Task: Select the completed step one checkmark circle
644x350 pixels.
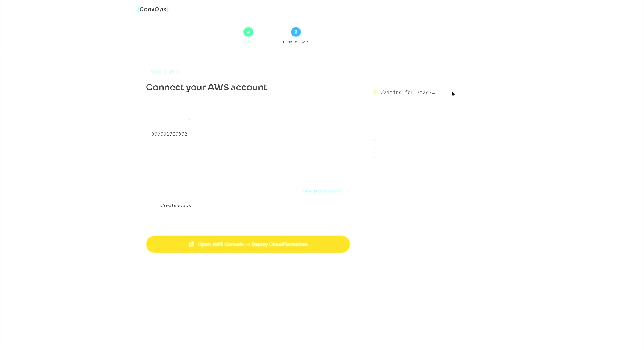Action: (248, 32)
